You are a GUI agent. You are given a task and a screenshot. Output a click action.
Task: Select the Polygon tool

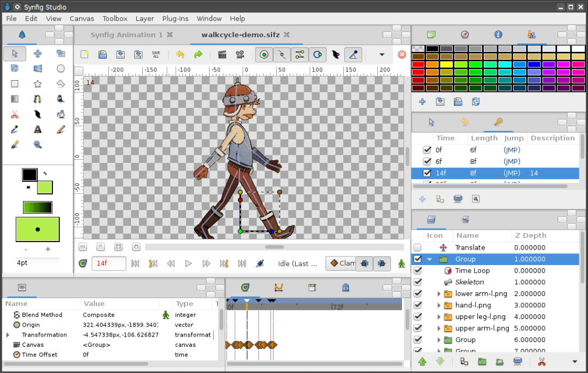tap(60, 83)
